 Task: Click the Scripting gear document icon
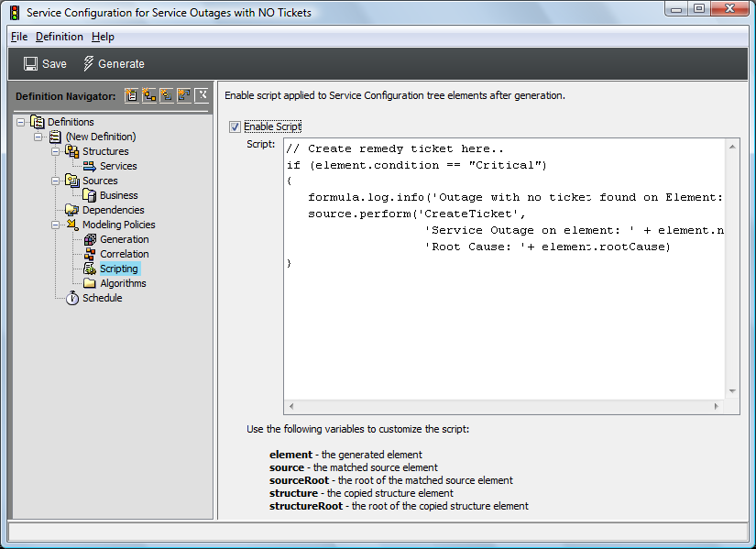pyautogui.click(x=90, y=269)
